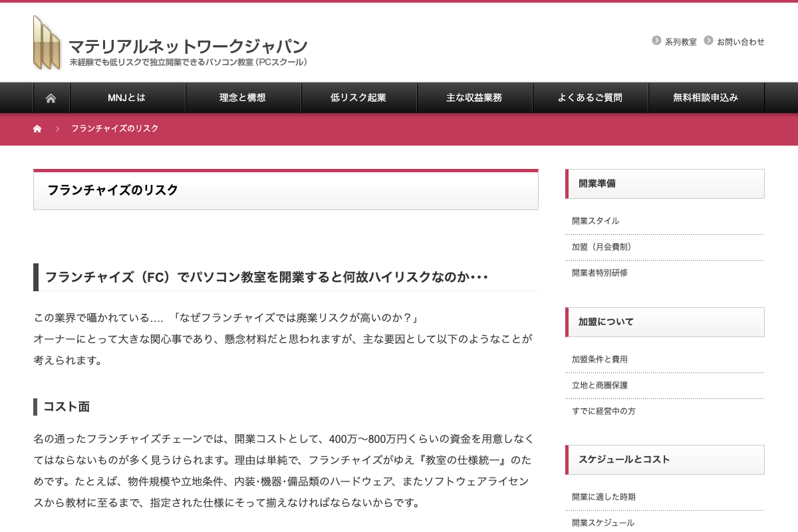Click the コスト面 section heading
Viewport: 798px width, 532px height.
66,406
